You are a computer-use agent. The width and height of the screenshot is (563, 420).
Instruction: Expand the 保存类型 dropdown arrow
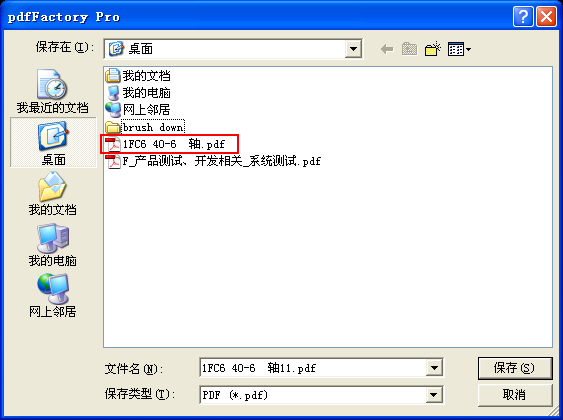point(434,395)
